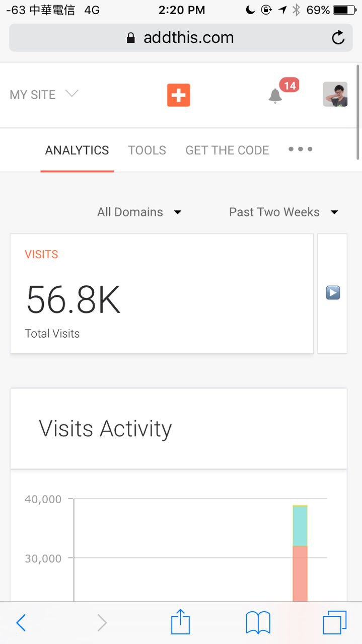Open the GET THE CODE tab
Image resolution: width=362 pixels, height=644 pixels.
click(227, 150)
